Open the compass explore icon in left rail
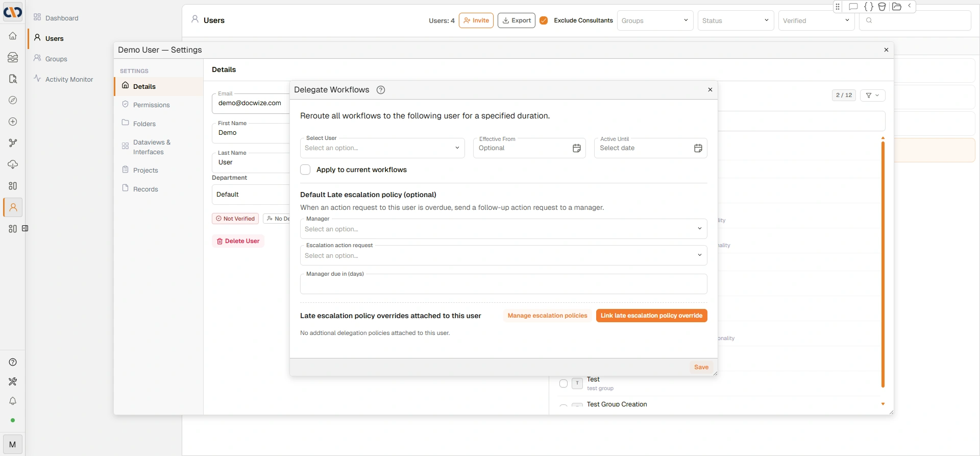This screenshot has height=456, width=980. [x=13, y=100]
